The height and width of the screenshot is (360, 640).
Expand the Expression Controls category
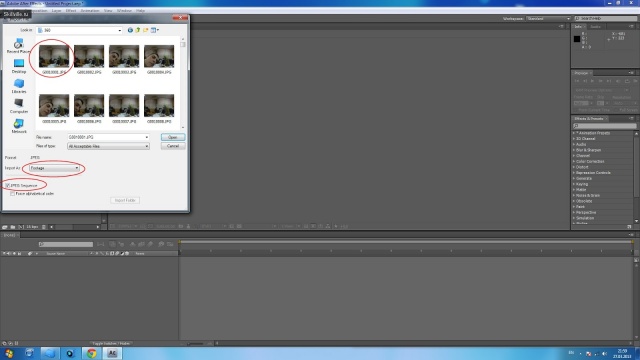pos(592,173)
